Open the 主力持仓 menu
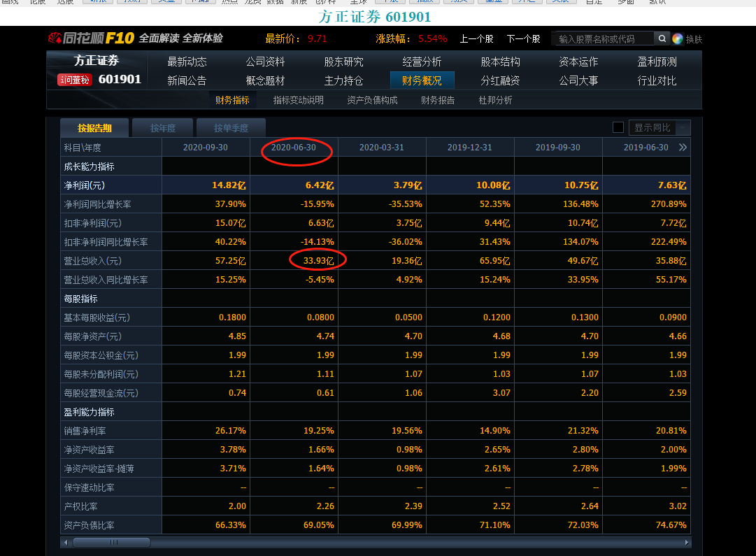756x556 pixels. (343, 80)
